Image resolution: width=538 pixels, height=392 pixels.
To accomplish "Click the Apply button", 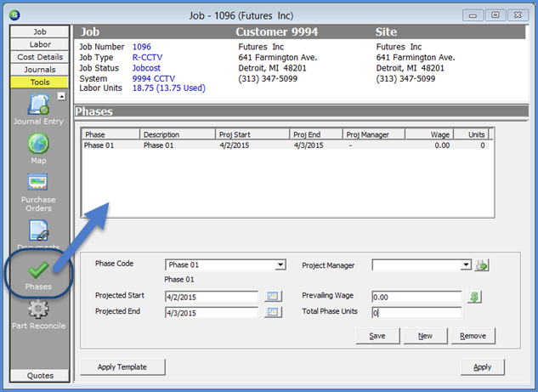I will pos(483,367).
